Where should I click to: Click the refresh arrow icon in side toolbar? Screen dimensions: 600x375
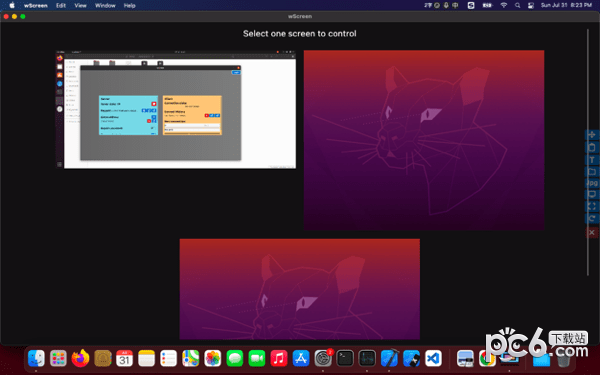tap(592, 218)
